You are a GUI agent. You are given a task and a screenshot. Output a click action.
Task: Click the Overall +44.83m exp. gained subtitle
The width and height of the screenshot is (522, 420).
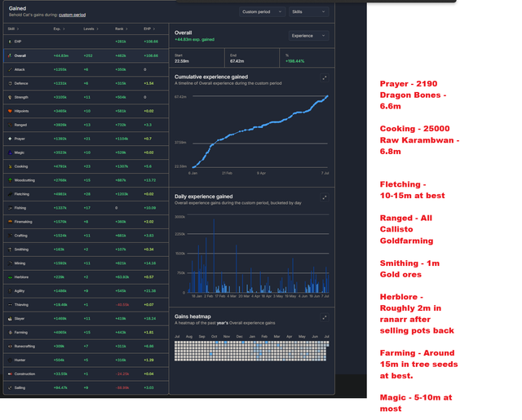pyautogui.click(x=194, y=40)
